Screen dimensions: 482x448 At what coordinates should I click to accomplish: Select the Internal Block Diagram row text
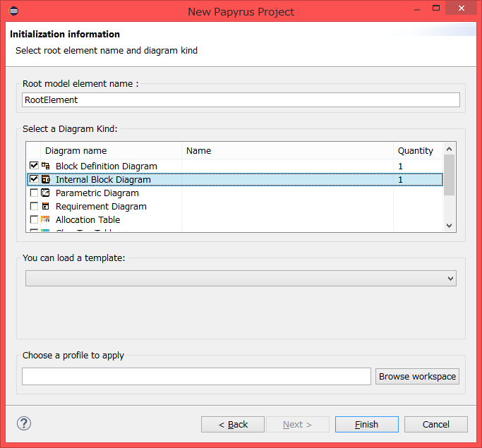[x=103, y=179]
